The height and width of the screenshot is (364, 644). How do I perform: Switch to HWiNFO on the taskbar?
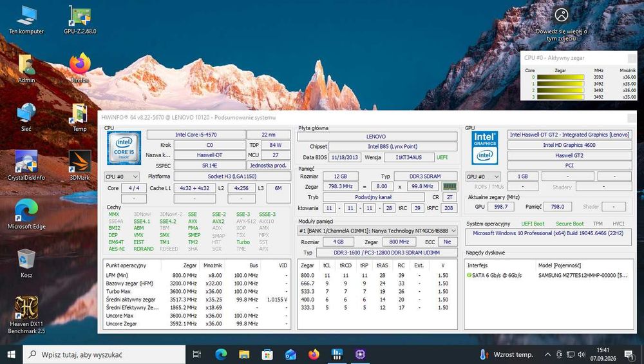coord(337,354)
